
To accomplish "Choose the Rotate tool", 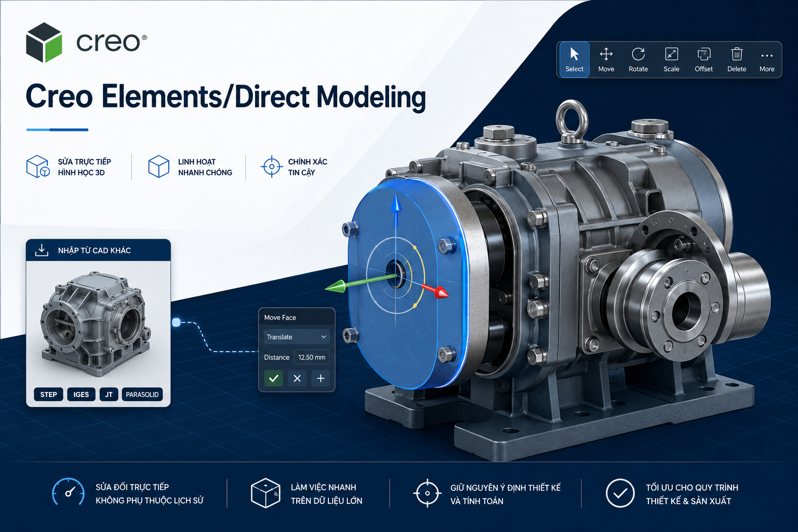I will 639,60.
